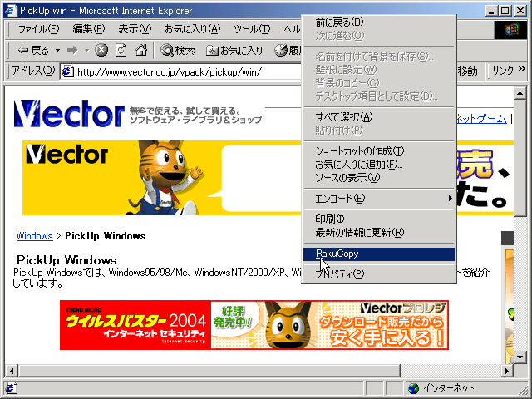Click the vertical scrollbar thumb
Viewport: 532px width, 399px height.
point(520,158)
